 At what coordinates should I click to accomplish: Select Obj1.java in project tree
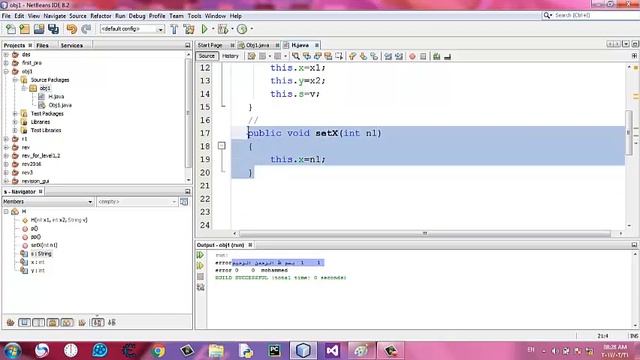pos(60,105)
